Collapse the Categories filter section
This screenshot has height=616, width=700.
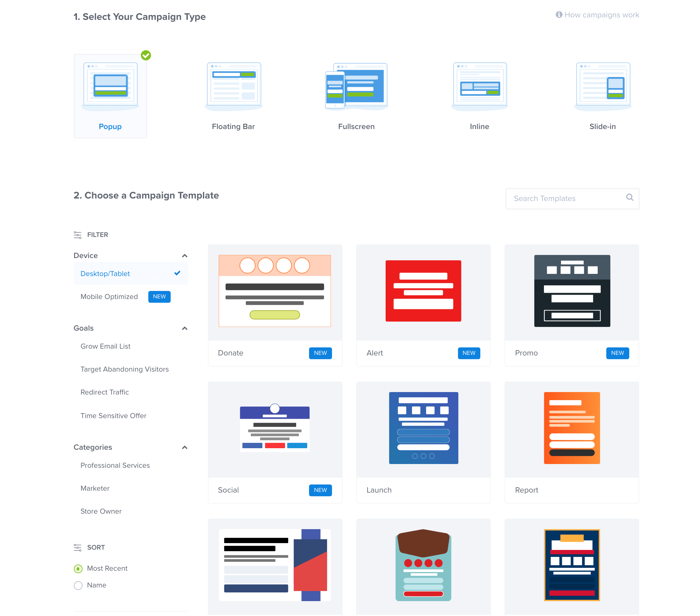(x=185, y=447)
